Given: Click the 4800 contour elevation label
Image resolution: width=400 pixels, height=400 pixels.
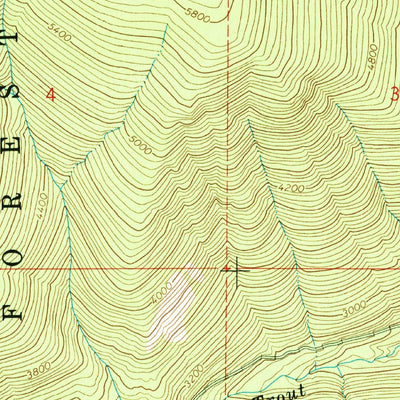Looking at the screenshot, I should pyautogui.click(x=373, y=57).
